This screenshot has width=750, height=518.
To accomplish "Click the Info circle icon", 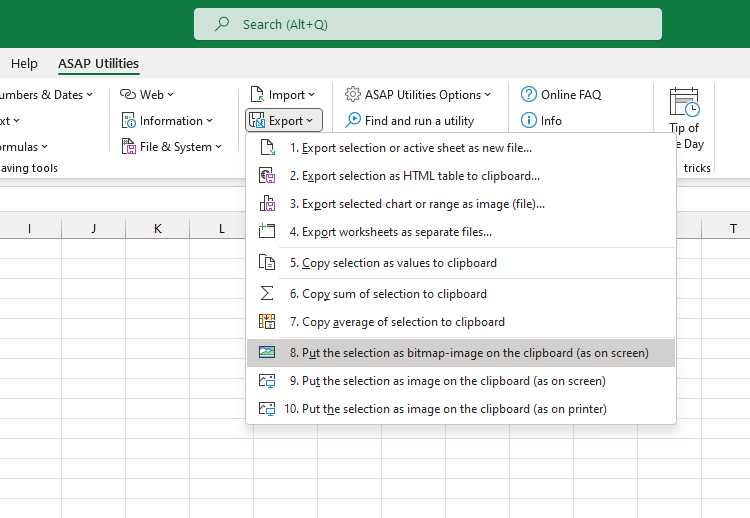I will pos(529,120).
